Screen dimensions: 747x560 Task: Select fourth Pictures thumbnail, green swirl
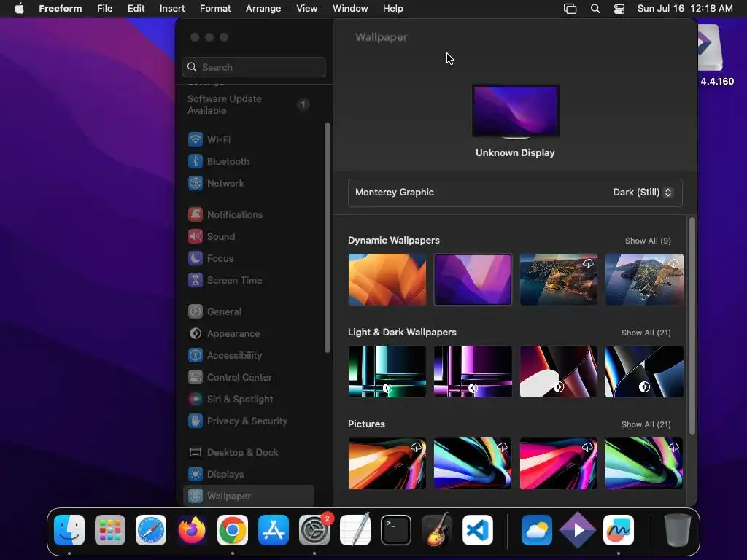[x=644, y=463]
